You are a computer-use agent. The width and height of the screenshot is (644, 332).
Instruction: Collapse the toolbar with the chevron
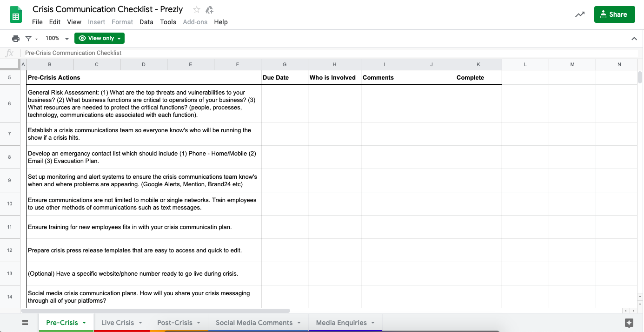click(634, 39)
